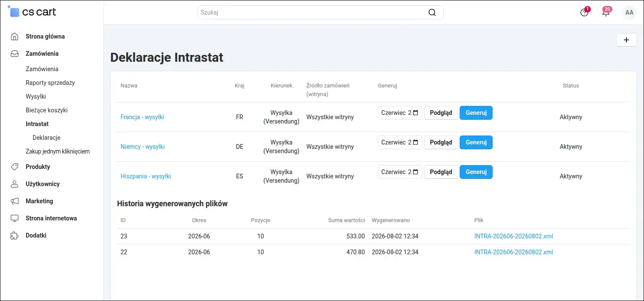Click the CS-Cart logo

32,12
